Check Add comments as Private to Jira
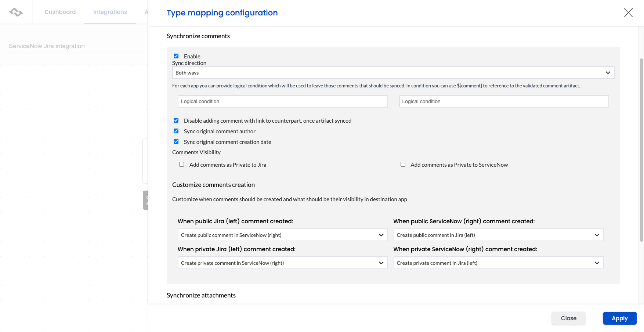The height and width of the screenshot is (332, 644). (182, 165)
